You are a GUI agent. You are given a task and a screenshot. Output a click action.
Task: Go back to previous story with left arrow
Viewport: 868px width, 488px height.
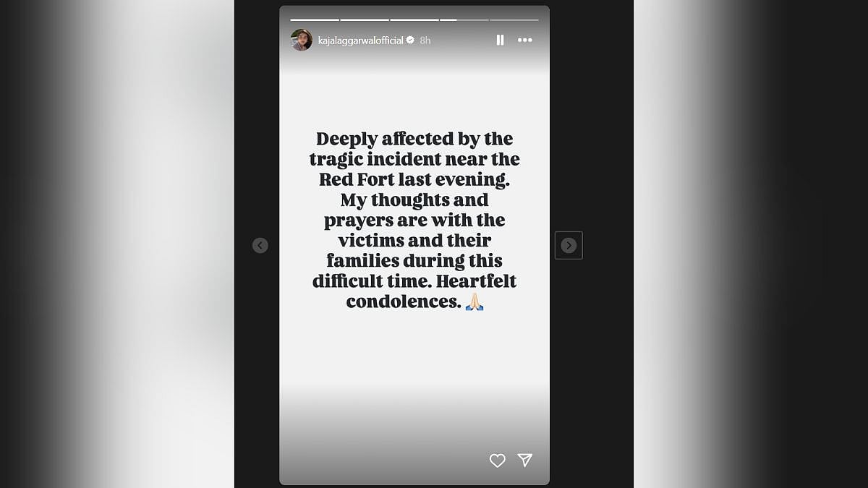(260, 245)
